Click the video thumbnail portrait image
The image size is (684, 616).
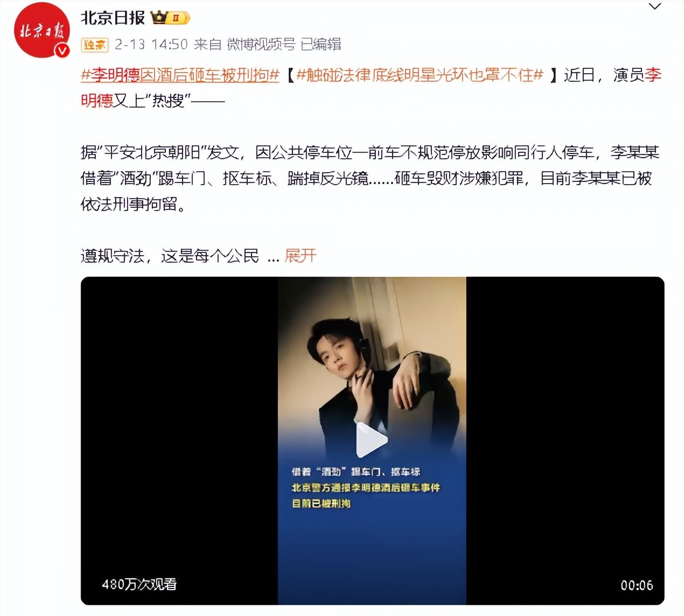[372, 440]
